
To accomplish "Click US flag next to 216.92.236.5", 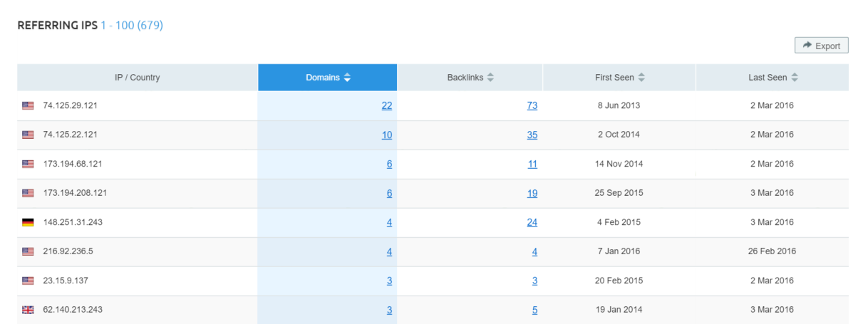I will click(28, 251).
